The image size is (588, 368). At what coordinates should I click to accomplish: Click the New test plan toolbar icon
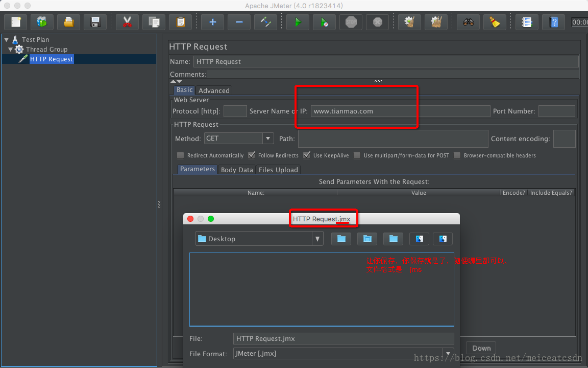[x=15, y=22]
